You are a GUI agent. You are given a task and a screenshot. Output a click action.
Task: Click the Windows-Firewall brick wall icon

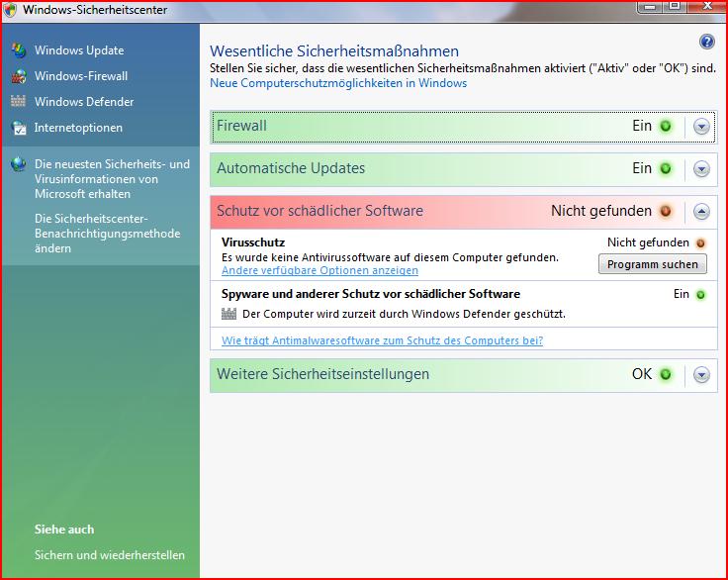tap(19, 76)
